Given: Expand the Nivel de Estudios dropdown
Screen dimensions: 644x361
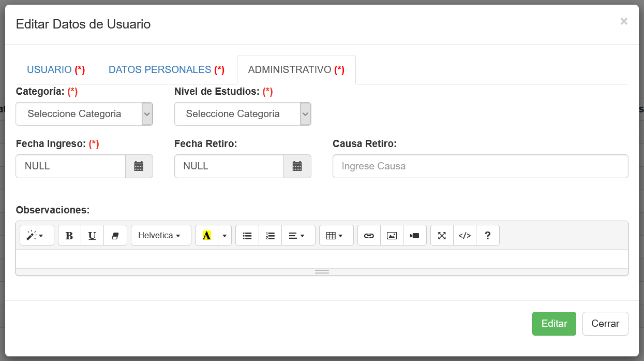Looking at the screenshot, I should tap(243, 114).
